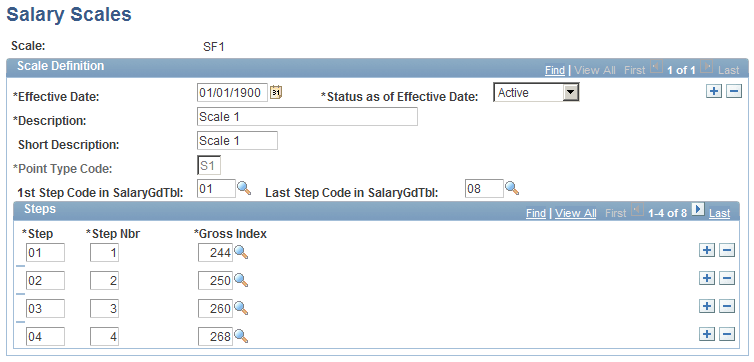Image resolution: width=754 pixels, height=362 pixels.
Task: Click the 1 of 1 row counter
Action: tap(681, 70)
